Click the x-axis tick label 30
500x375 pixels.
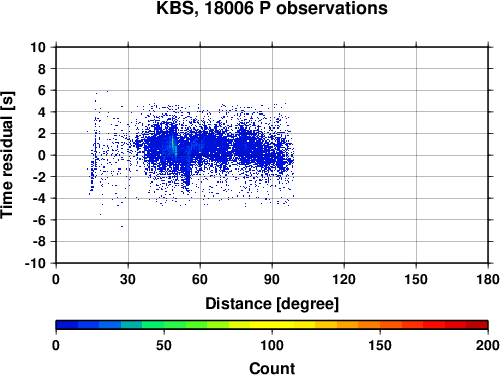(x=128, y=279)
